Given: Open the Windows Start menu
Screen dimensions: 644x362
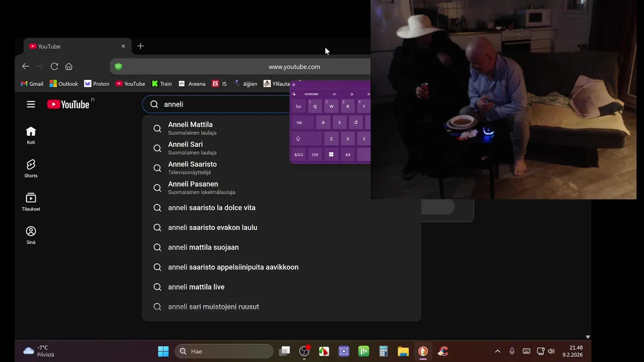Looking at the screenshot, I should pos(164,351).
